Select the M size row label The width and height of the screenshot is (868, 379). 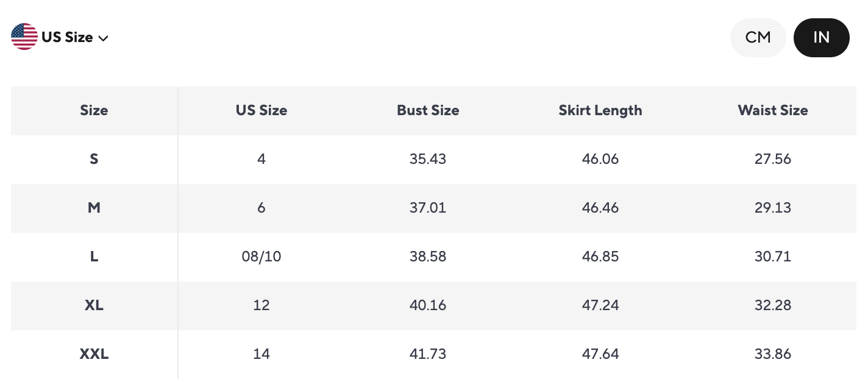[x=94, y=208]
